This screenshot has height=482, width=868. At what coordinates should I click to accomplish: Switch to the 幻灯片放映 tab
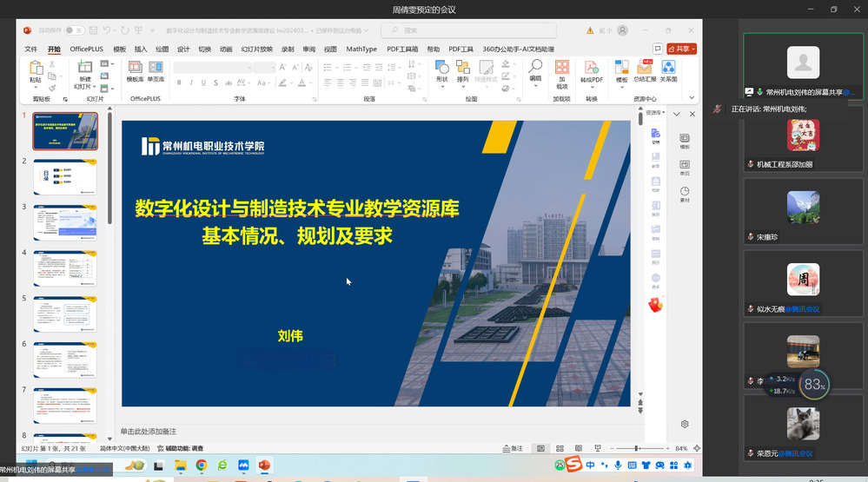pyautogui.click(x=256, y=50)
